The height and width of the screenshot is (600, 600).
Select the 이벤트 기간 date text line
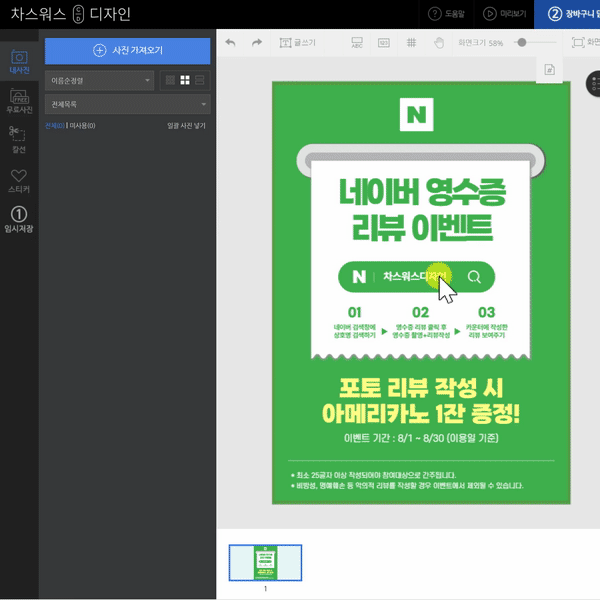click(x=421, y=438)
